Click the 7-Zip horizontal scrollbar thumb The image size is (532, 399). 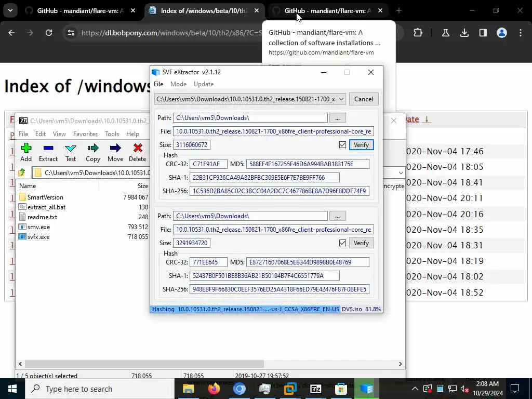pos(144,364)
